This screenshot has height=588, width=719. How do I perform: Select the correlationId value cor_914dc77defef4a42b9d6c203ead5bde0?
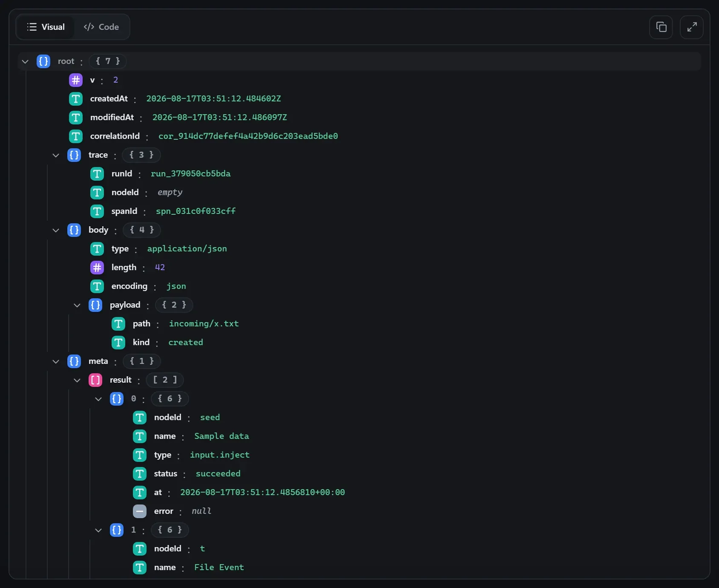click(x=248, y=136)
